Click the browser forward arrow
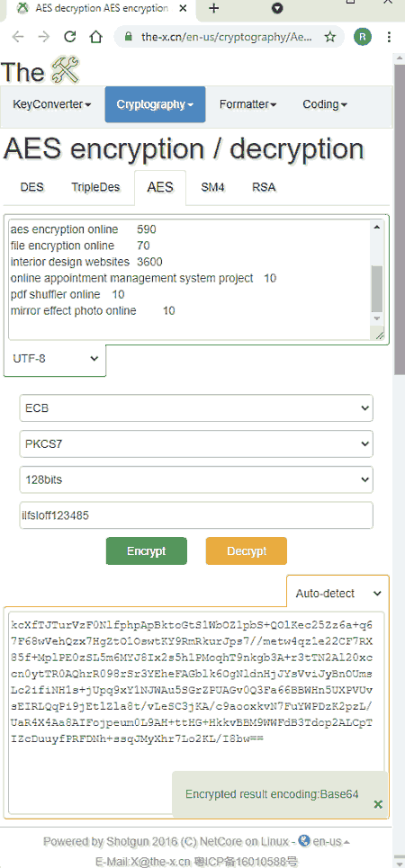This screenshot has height=868, width=405. tap(44, 37)
